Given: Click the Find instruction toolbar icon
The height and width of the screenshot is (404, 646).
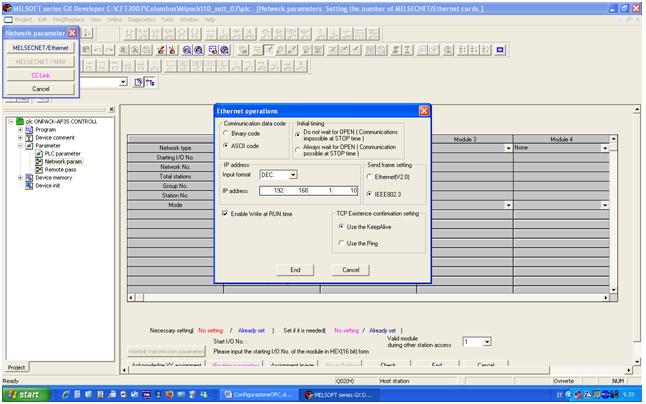Looking at the screenshot, I should (x=135, y=50).
